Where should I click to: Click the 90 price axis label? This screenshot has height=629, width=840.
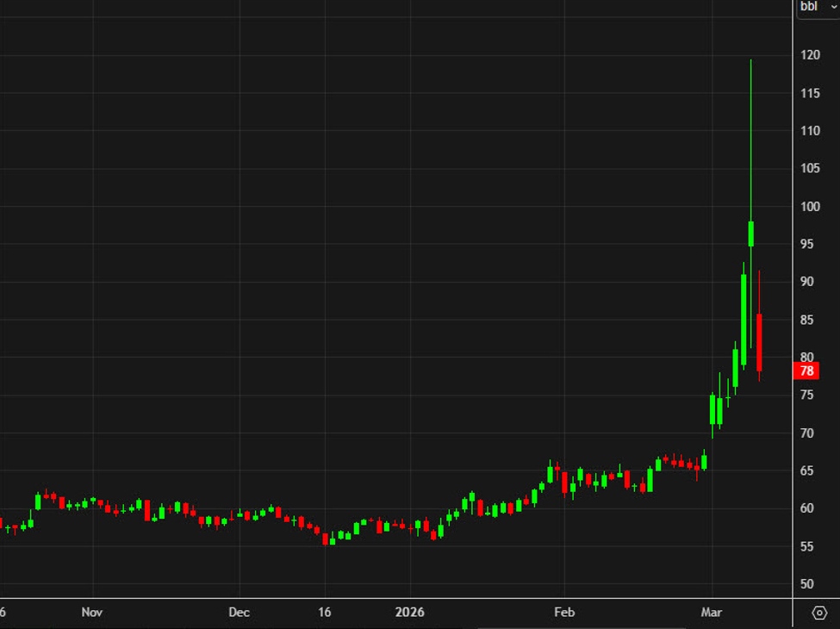807,282
